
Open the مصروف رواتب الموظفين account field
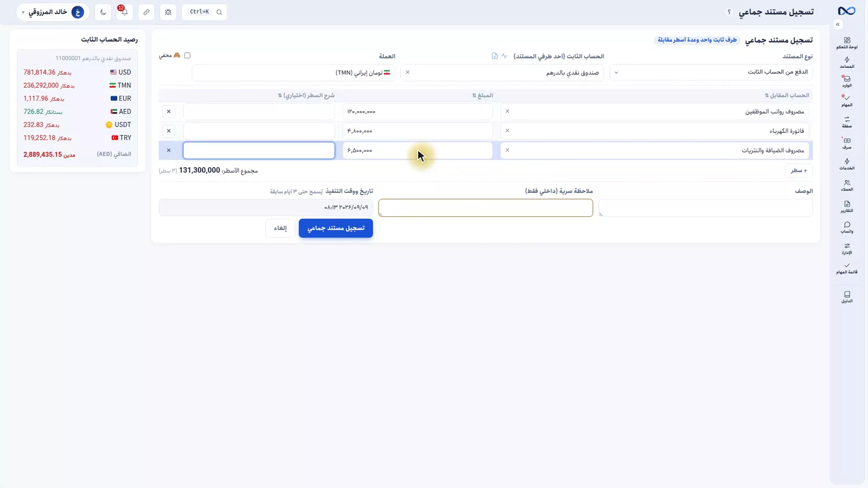click(x=654, y=111)
